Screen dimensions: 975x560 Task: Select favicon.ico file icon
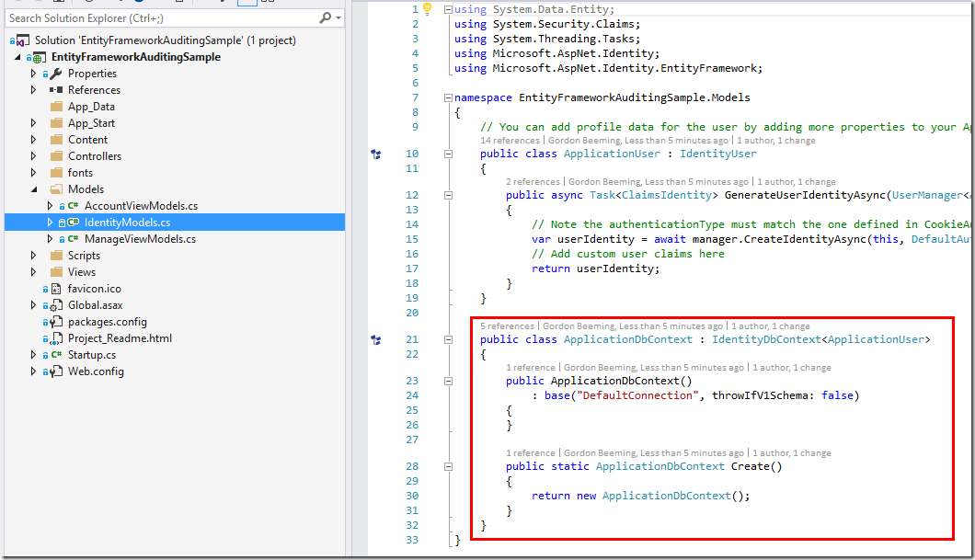[56, 289]
